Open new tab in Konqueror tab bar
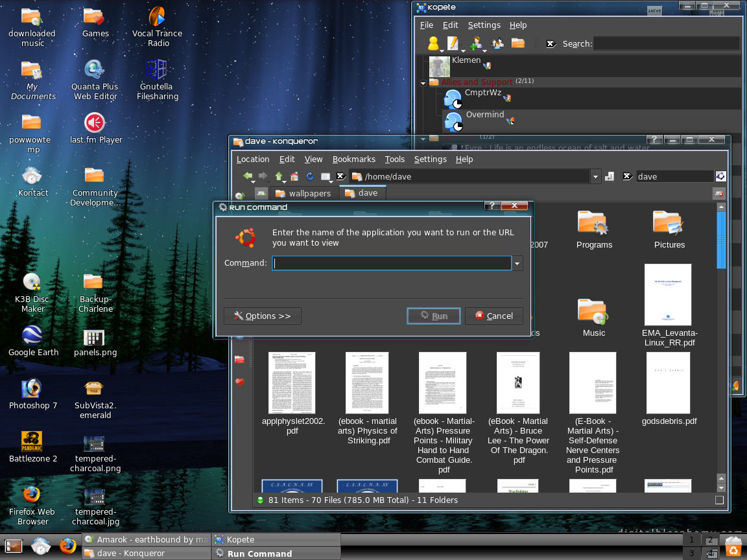The image size is (747, 560). 261,193
